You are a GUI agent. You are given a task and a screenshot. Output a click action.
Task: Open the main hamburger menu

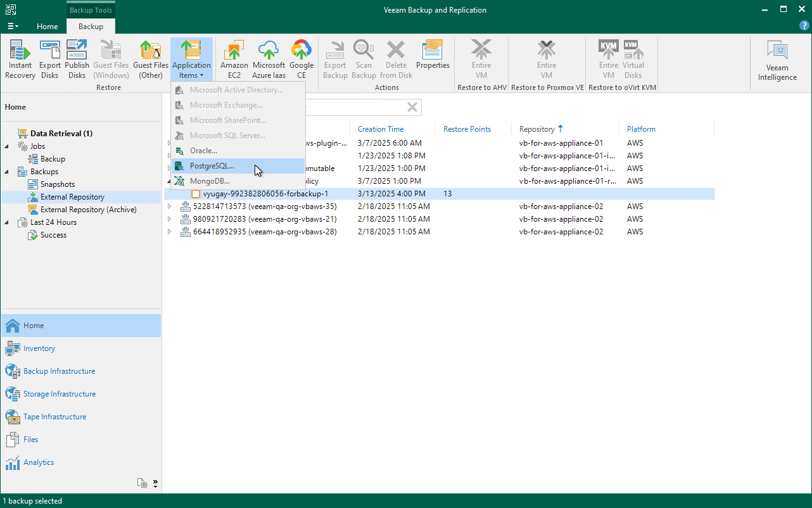click(x=13, y=26)
